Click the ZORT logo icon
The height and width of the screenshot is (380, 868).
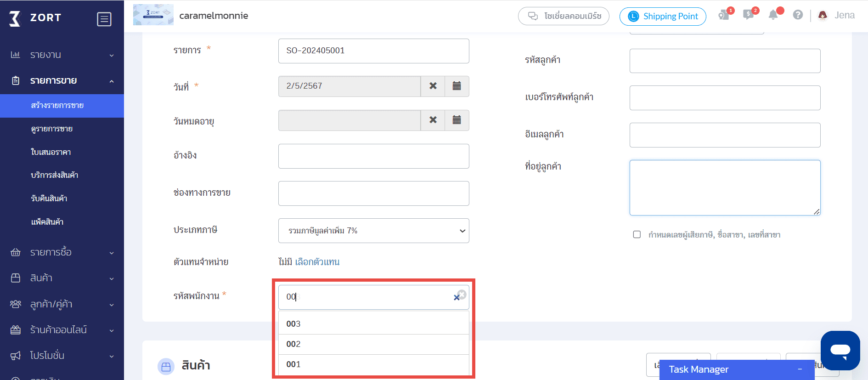[x=15, y=19]
